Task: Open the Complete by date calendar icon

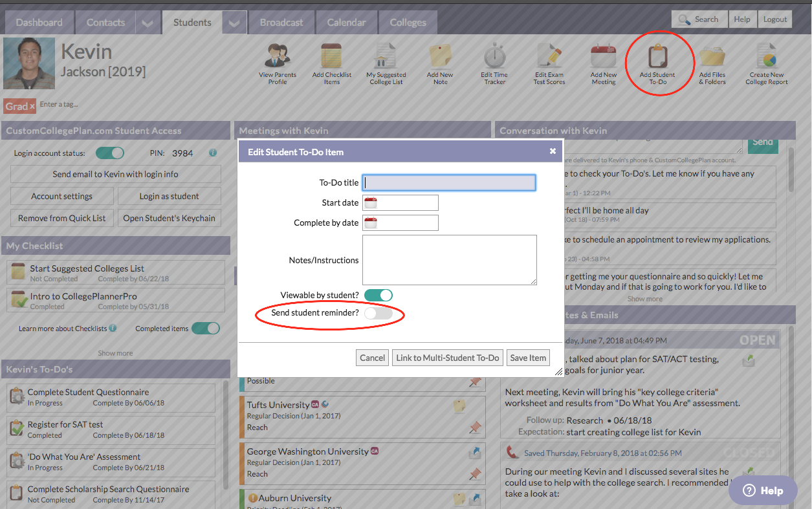Action: [371, 223]
